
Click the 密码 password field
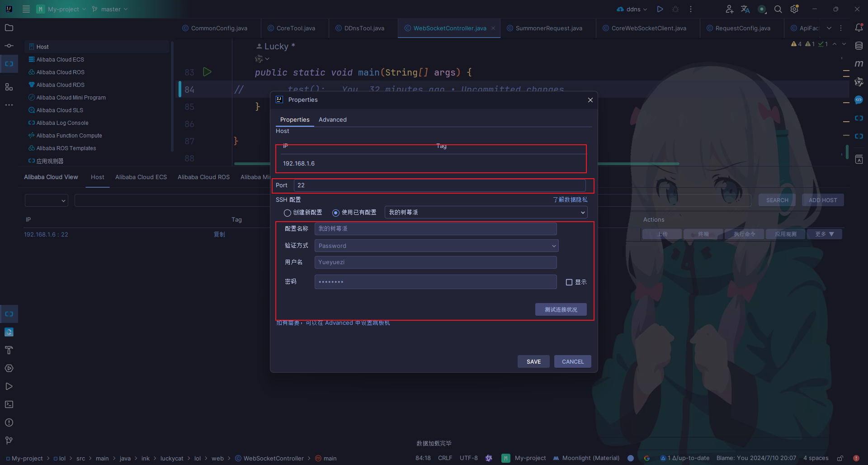435,281
